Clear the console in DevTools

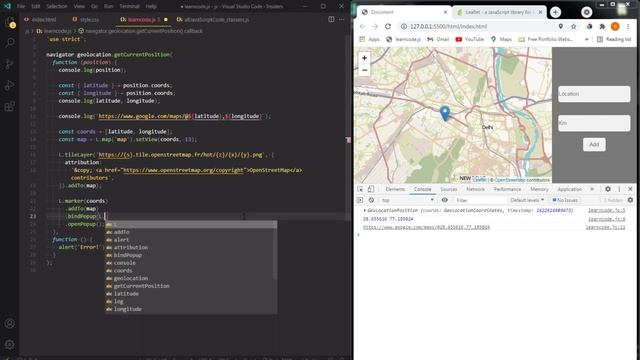pos(371,200)
